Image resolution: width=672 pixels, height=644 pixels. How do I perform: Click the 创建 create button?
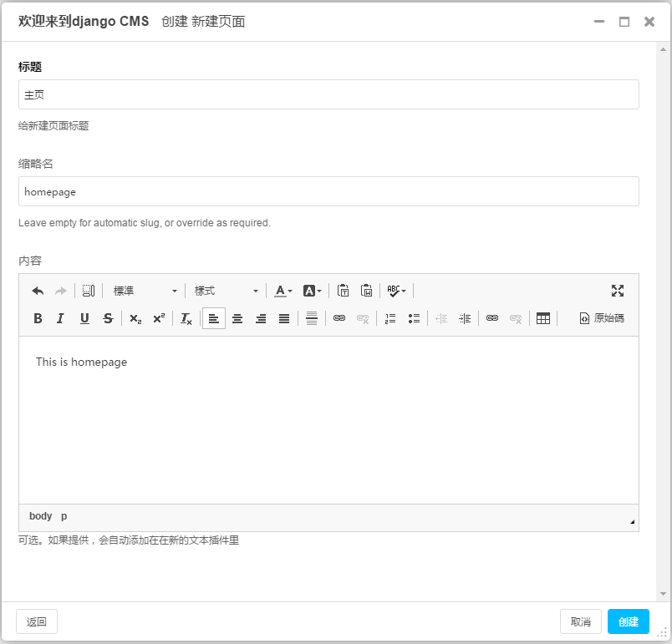click(x=629, y=621)
